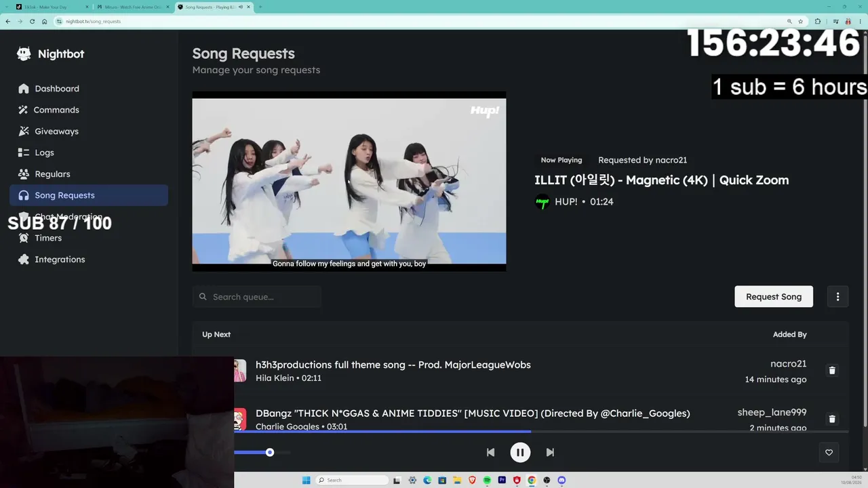This screenshot has width=868, height=488.
Task: Open Spotify from the taskbar
Action: click(x=487, y=480)
